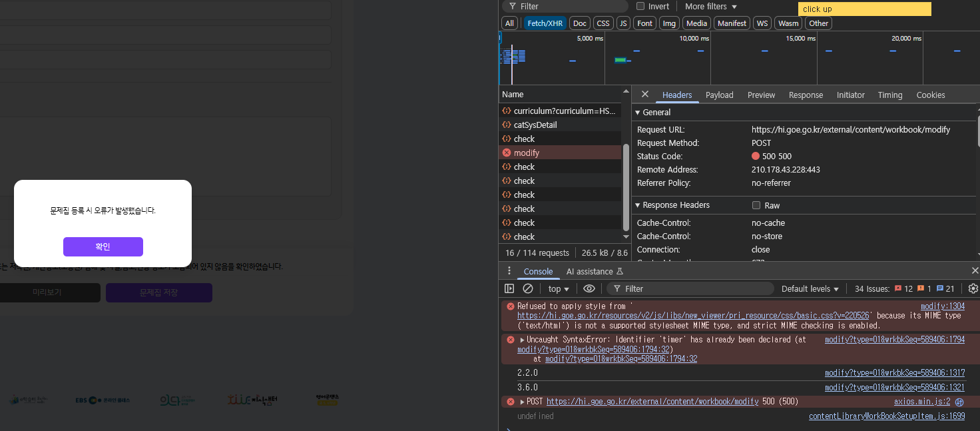This screenshot has width=980, height=431.
Task: Click the red error icon beside modify request
Action: coord(507,153)
